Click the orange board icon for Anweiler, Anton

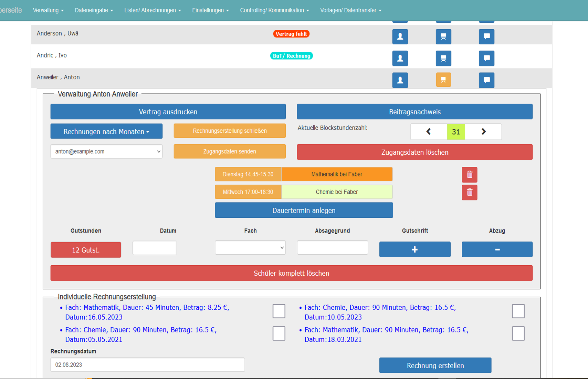[x=443, y=80]
